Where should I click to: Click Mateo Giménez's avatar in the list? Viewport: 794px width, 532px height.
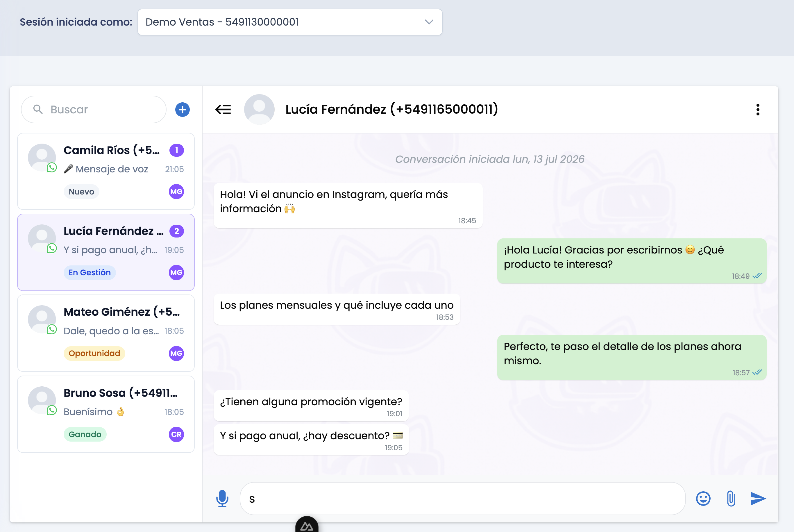click(x=42, y=319)
